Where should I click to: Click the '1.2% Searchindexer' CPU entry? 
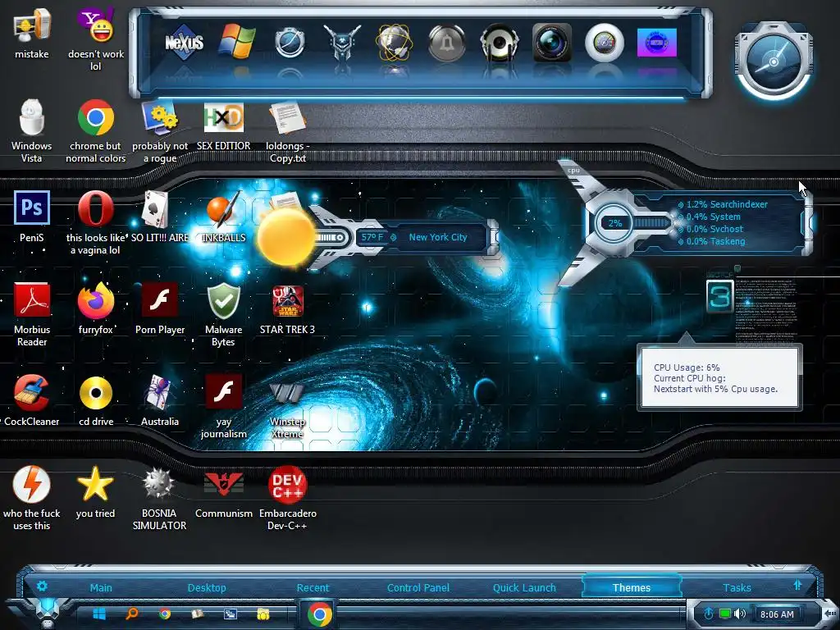click(x=727, y=204)
